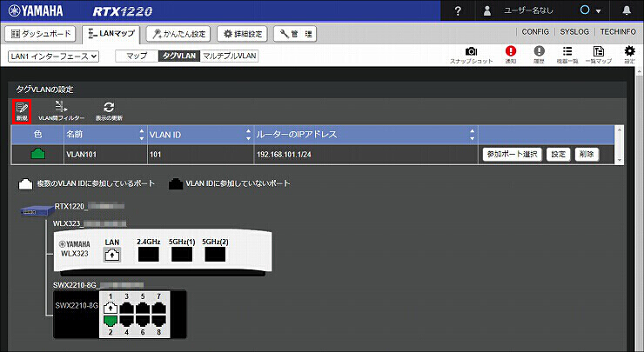Click the RTX1220 router device icon
644x352 pixels.
tap(37, 211)
